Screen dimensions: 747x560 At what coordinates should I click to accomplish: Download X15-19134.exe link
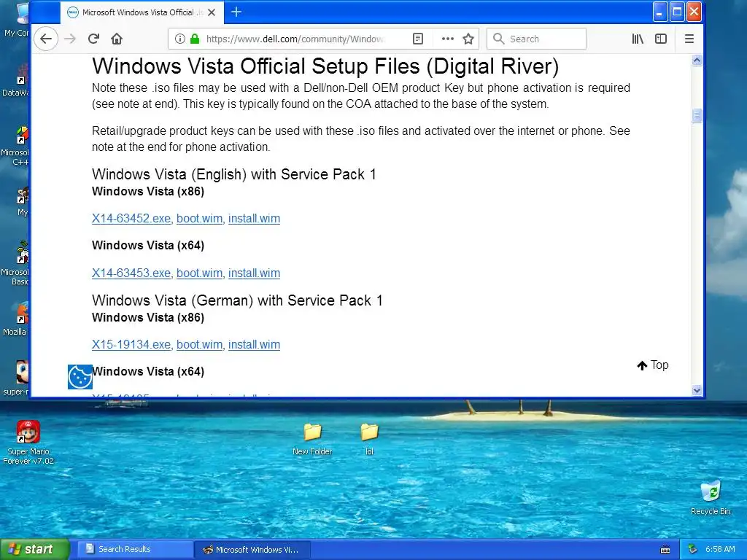(x=131, y=345)
